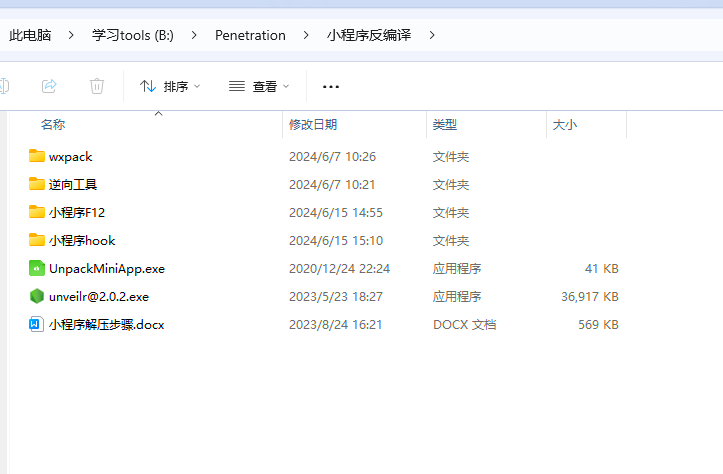Select the 小程序解压步骤.docx document icon
Viewport: 723px width, 474px height.
coord(37,324)
